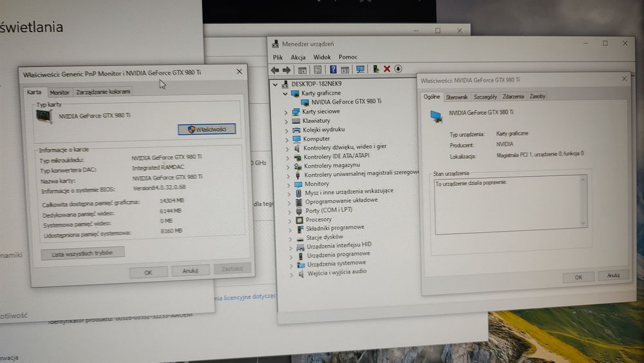The image size is (644, 363).
Task: Click the 'Version84.0.32.0.68' BIOS value
Action: [x=159, y=188]
